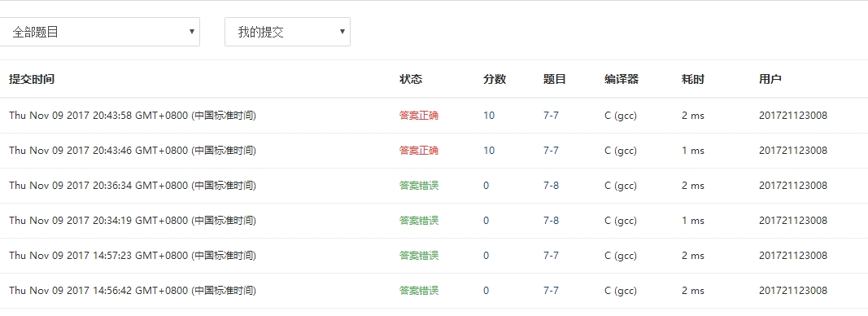
Task: Click 1 ms time in 20:43:46 row
Action: pos(692,150)
